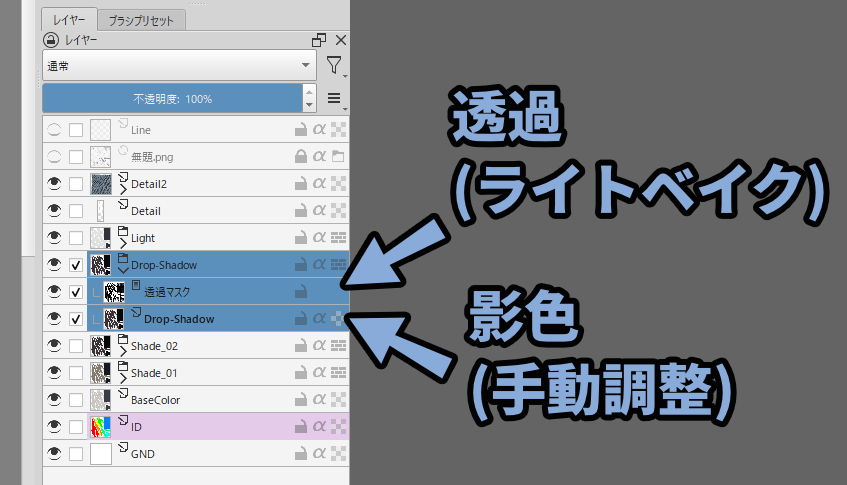Uncheck the 透過マスク layer checkbox
This screenshot has width=847, height=485.
click(76, 292)
